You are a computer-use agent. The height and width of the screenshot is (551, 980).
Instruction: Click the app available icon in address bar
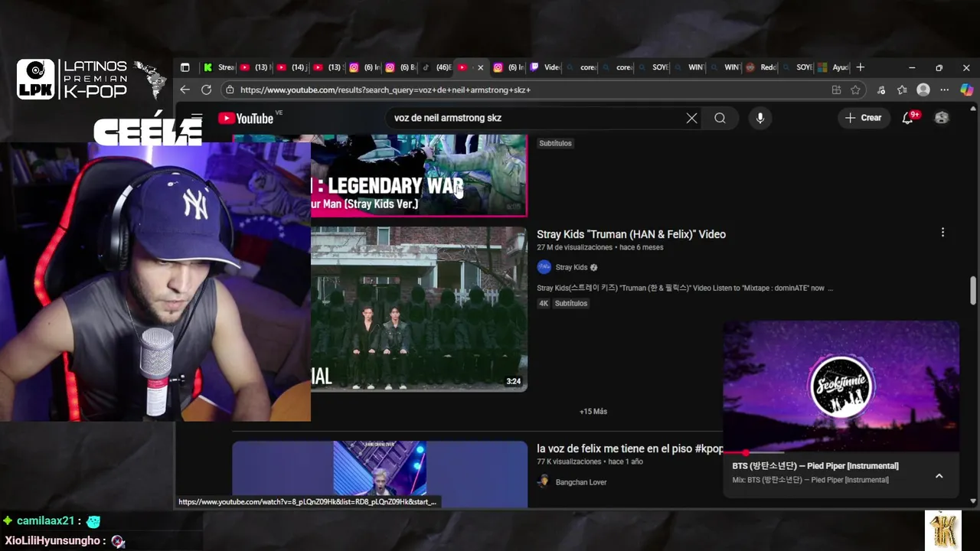pyautogui.click(x=836, y=90)
